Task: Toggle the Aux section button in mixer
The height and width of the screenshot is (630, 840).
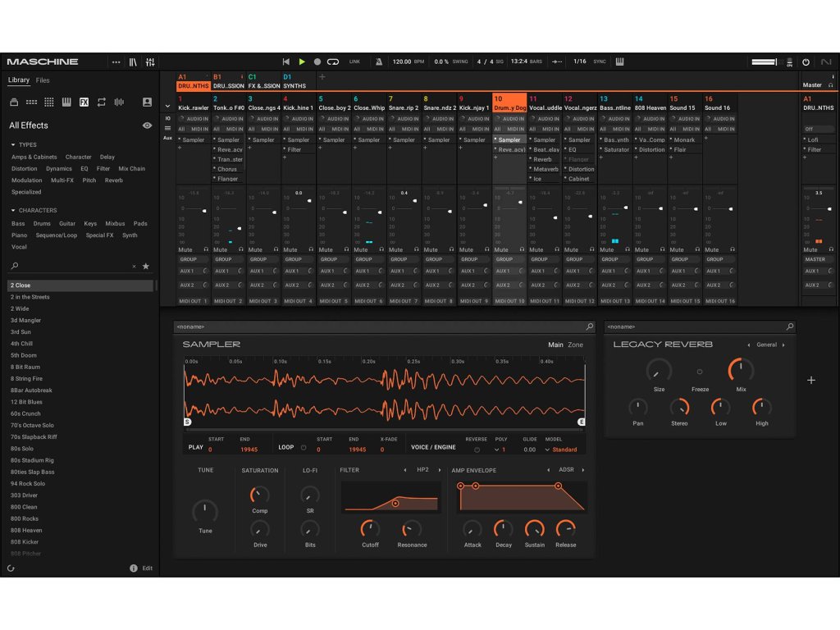Action: tap(167, 138)
